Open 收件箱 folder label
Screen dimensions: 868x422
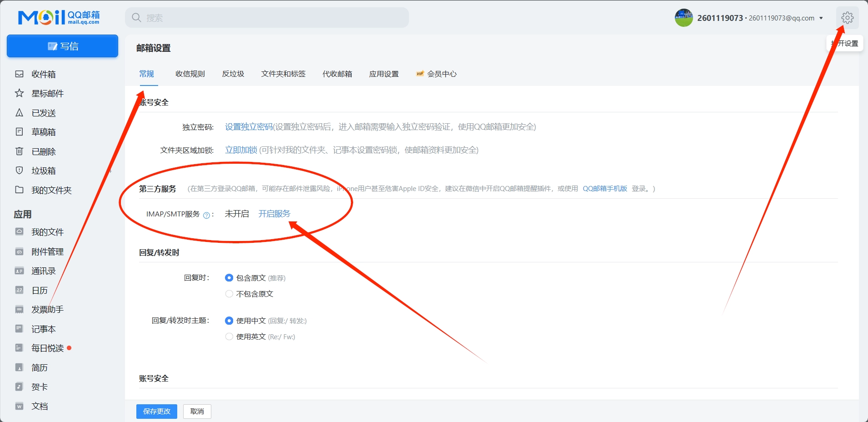[44, 74]
